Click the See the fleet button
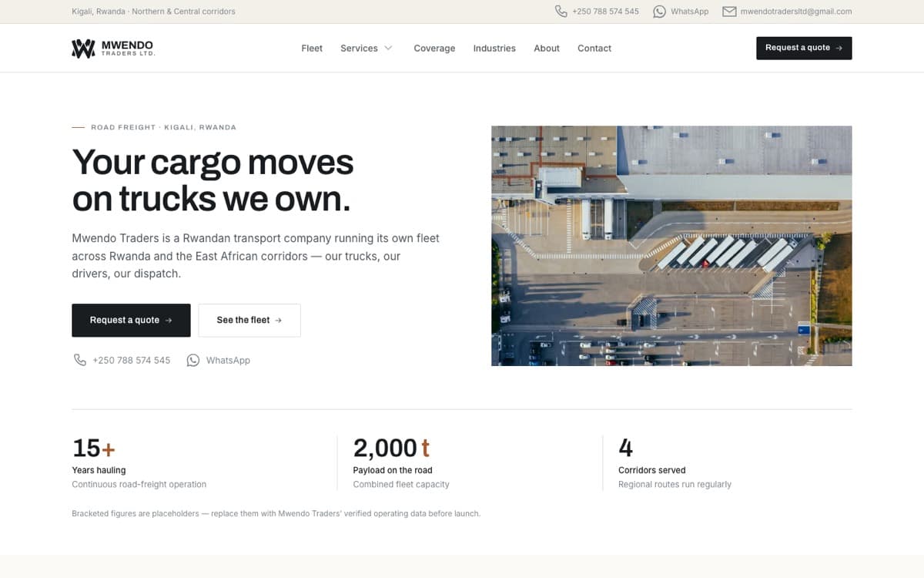The image size is (924, 578). 249,320
